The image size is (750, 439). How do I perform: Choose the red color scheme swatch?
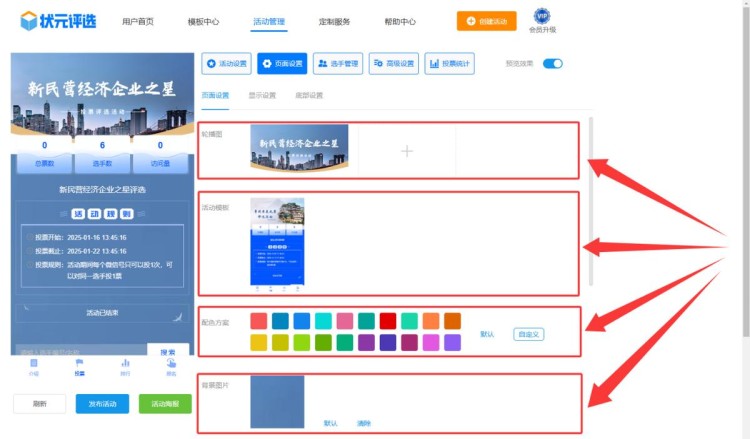tap(388, 321)
